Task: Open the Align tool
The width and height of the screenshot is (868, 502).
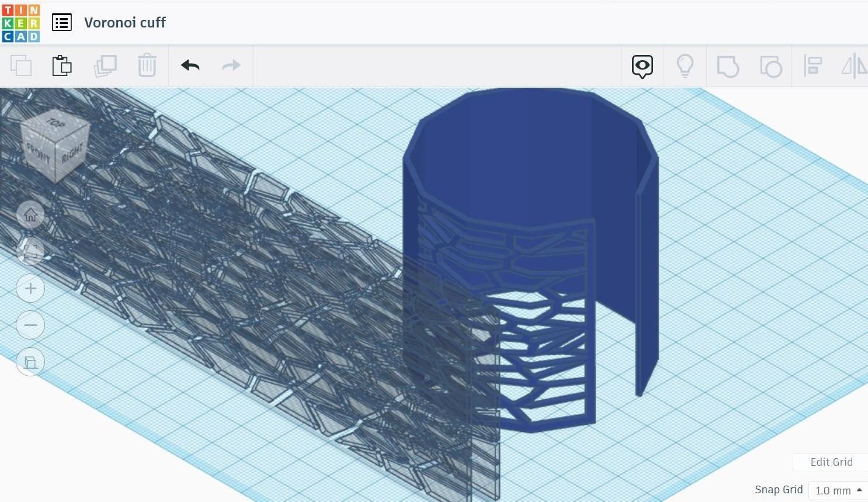Action: 813,66
